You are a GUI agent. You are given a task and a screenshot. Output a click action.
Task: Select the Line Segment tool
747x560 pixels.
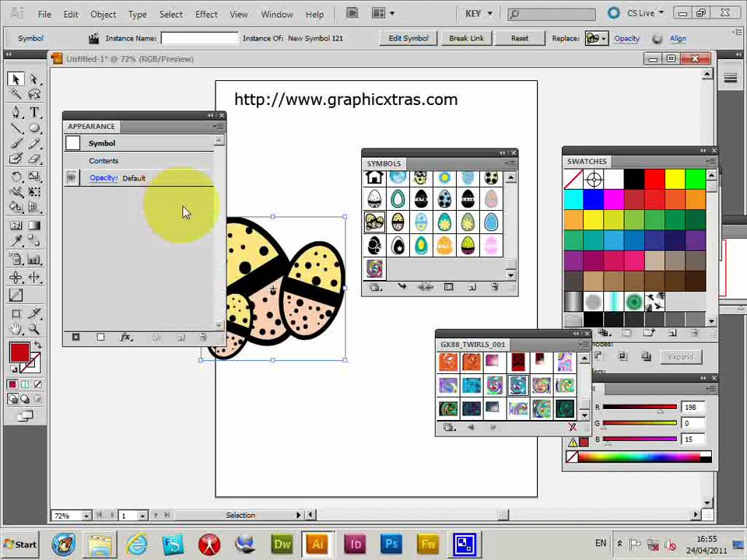[16, 128]
